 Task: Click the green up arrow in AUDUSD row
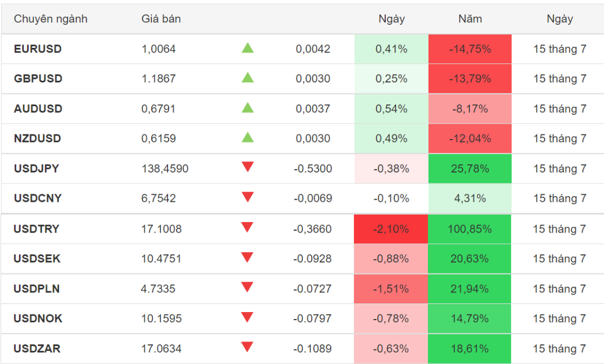[x=248, y=108]
